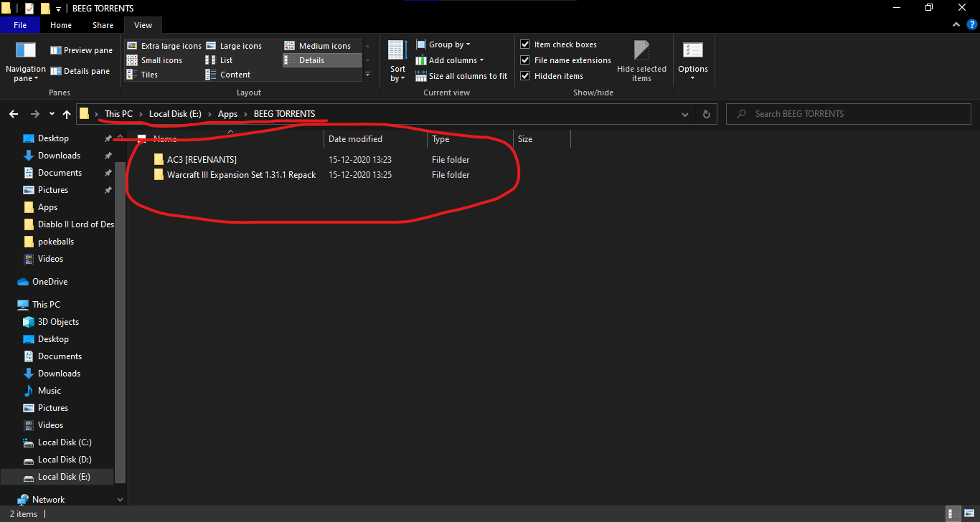The image size is (980, 522).
Task: Select the AC3 [REVENANTS] folder
Action: click(202, 160)
